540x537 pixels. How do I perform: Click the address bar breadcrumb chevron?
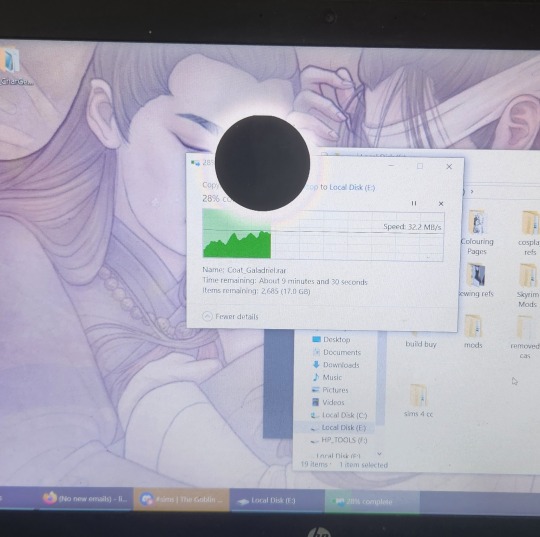pos(472,191)
